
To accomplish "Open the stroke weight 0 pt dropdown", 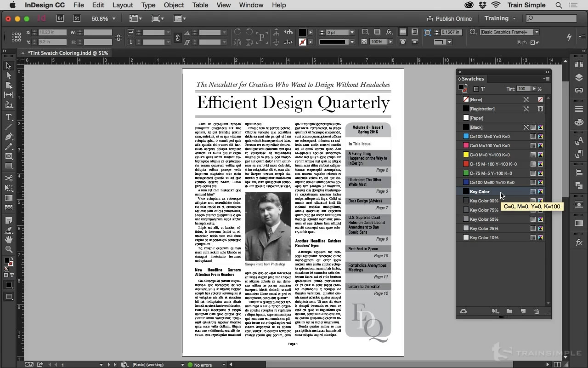I will coord(352,32).
